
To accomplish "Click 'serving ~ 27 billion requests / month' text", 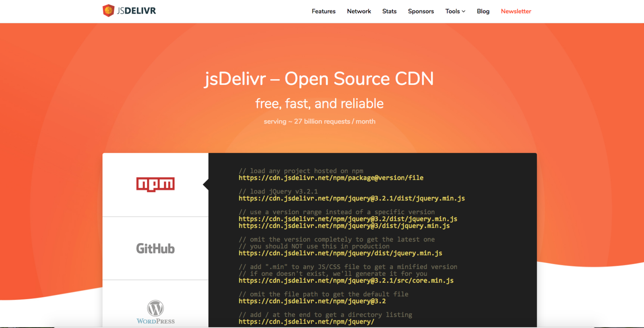I will (x=320, y=121).
